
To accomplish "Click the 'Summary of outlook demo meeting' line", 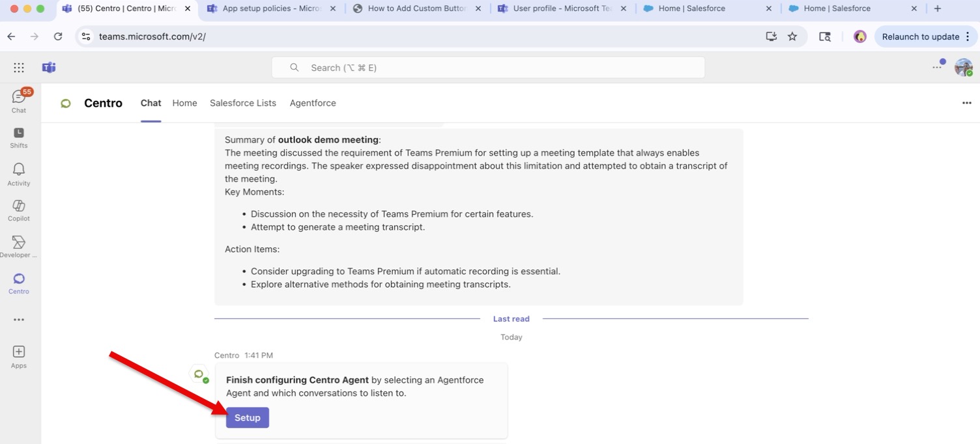I will tap(303, 139).
